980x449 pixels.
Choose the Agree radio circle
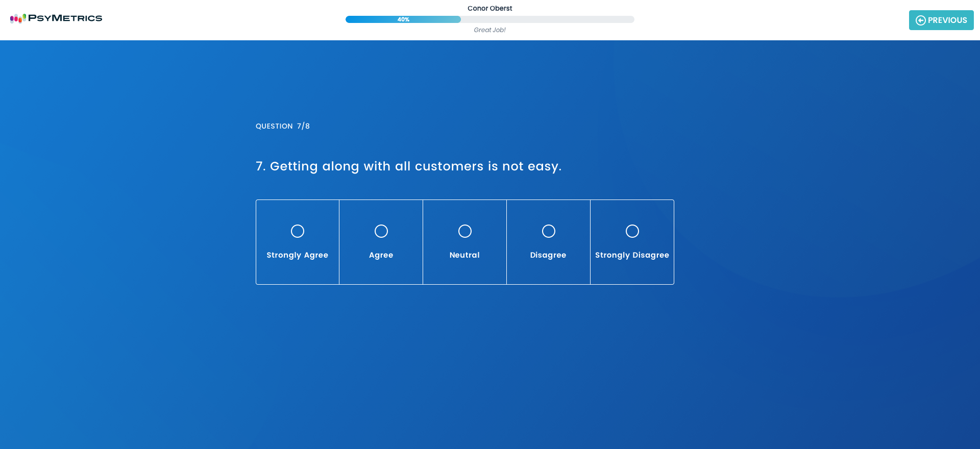tap(381, 231)
